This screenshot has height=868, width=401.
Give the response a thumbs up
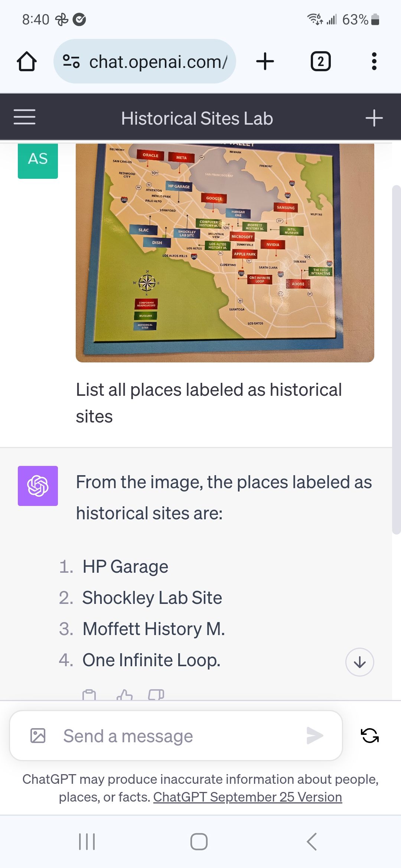pos(124,695)
